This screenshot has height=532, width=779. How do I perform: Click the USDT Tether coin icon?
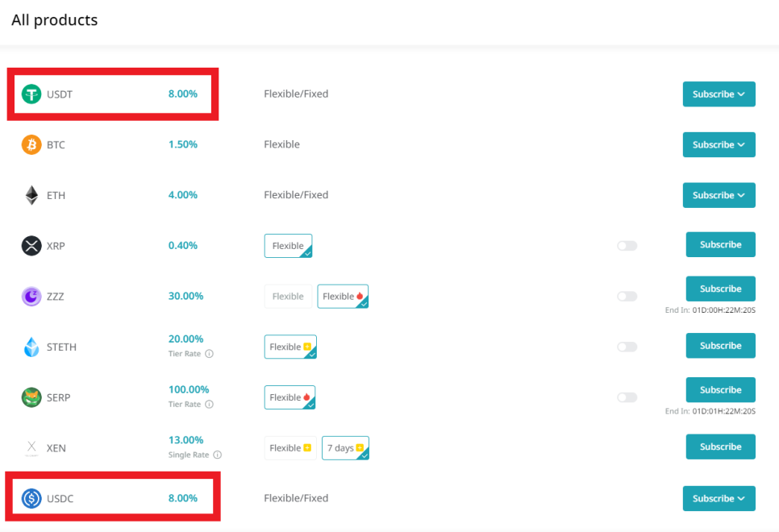(x=31, y=94)
